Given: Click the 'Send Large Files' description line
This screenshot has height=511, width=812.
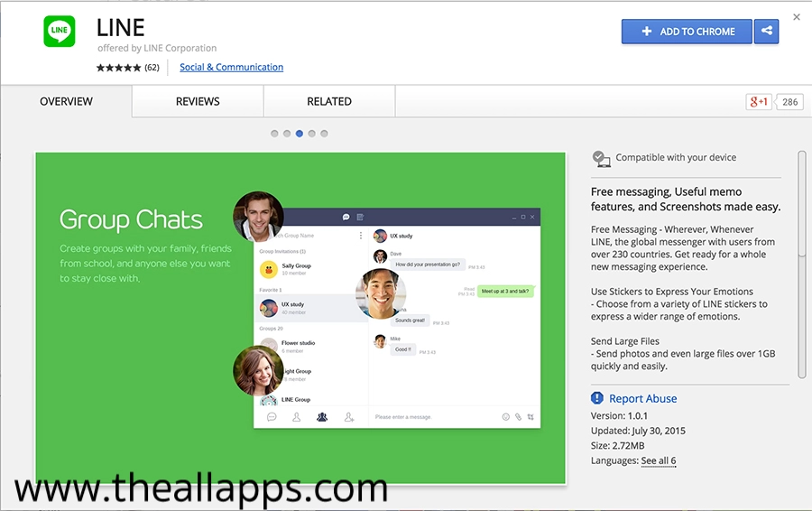Looking at the screenshot, I should [625, 341].
